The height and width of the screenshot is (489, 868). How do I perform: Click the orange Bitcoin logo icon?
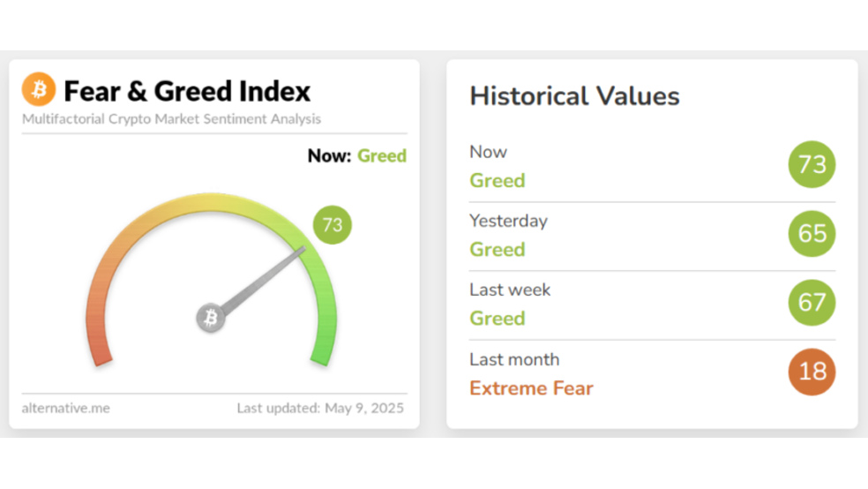point(39,89)
